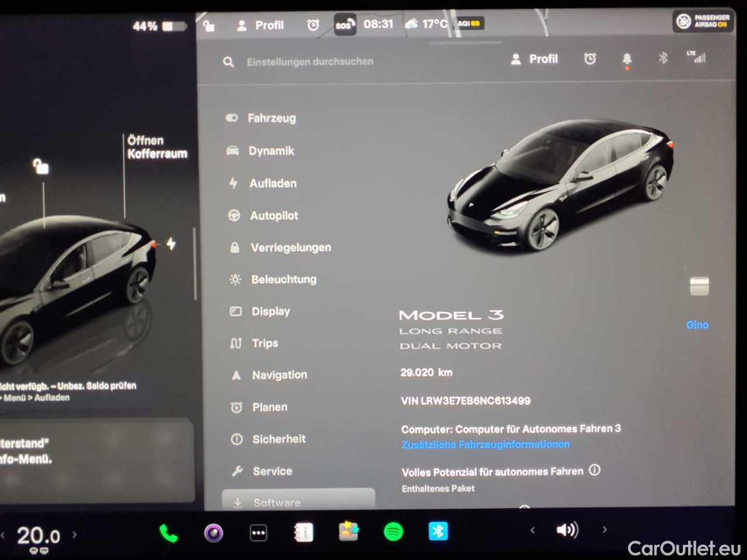747x560 pixels.
Task: Tap the 08:31 clock
Action: coord(378,24)
